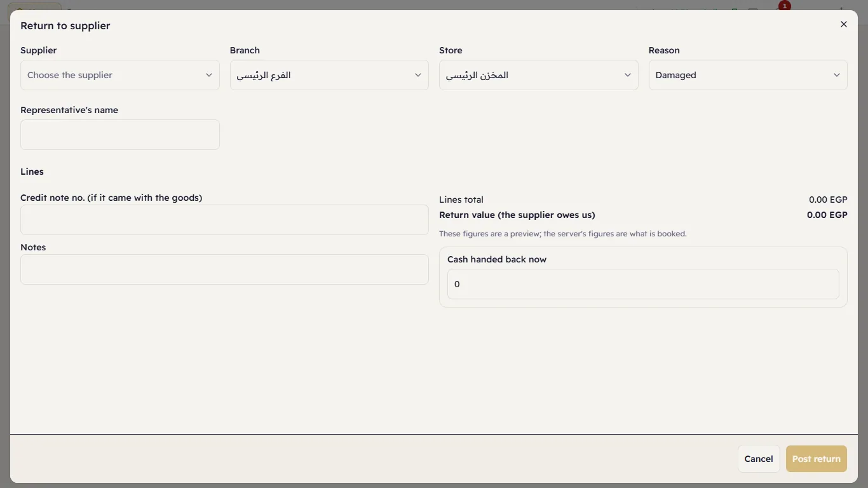Click the Post return button

tap(817, 459)
